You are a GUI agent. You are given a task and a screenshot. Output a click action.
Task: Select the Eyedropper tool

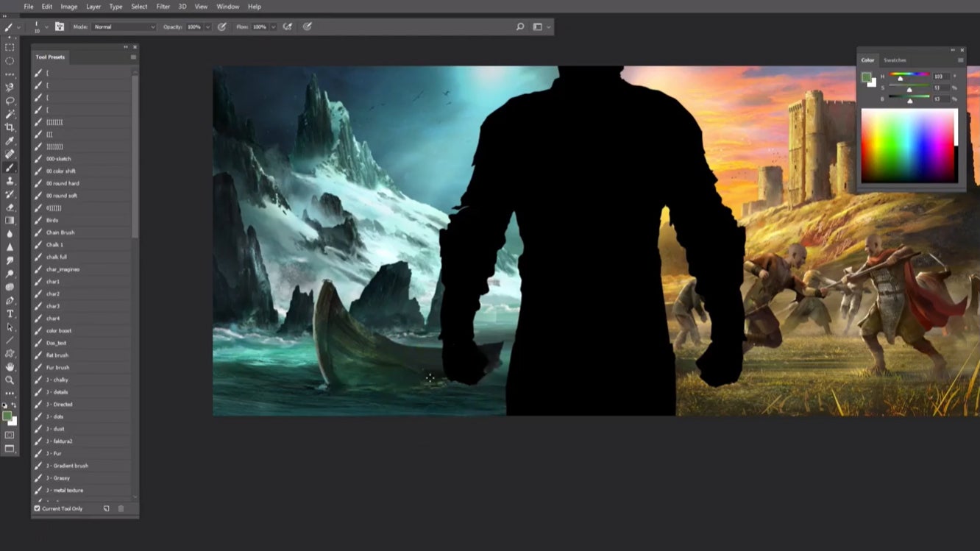[10, 141]
